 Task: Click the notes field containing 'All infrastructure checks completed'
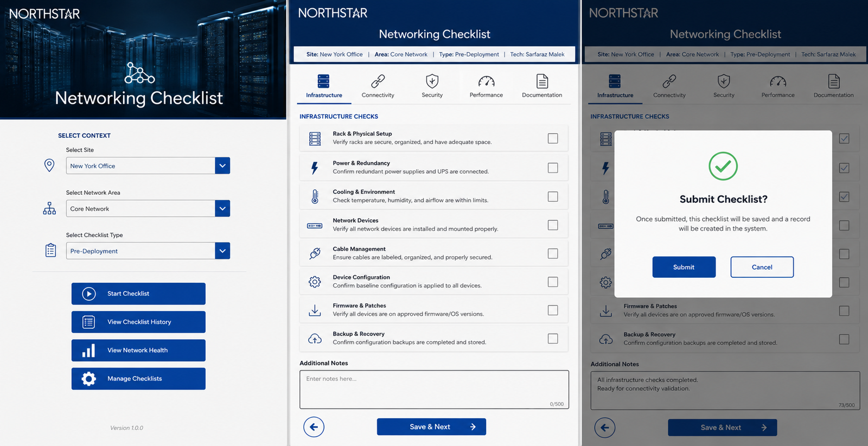(x=725, y=391)
